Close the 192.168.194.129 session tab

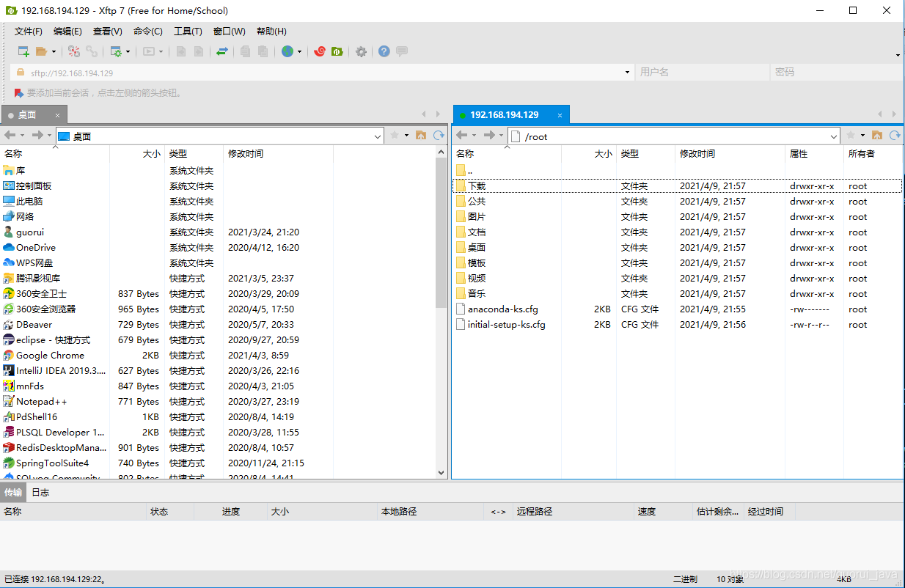(x=560, y=115)
